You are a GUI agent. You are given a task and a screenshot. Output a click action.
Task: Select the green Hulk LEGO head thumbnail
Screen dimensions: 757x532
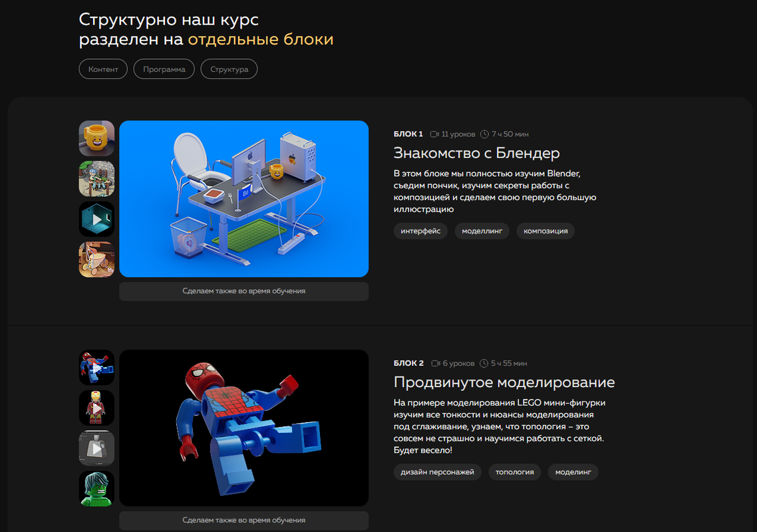point(96,489)
